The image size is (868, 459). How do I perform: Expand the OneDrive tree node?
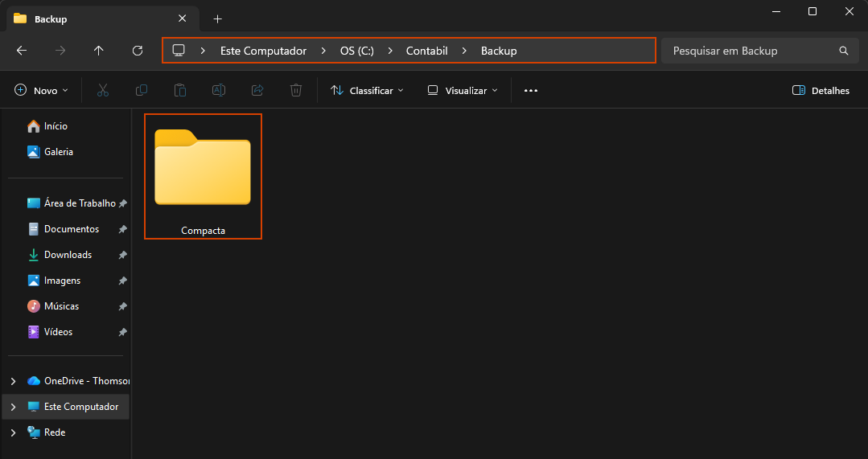(13, 381)
